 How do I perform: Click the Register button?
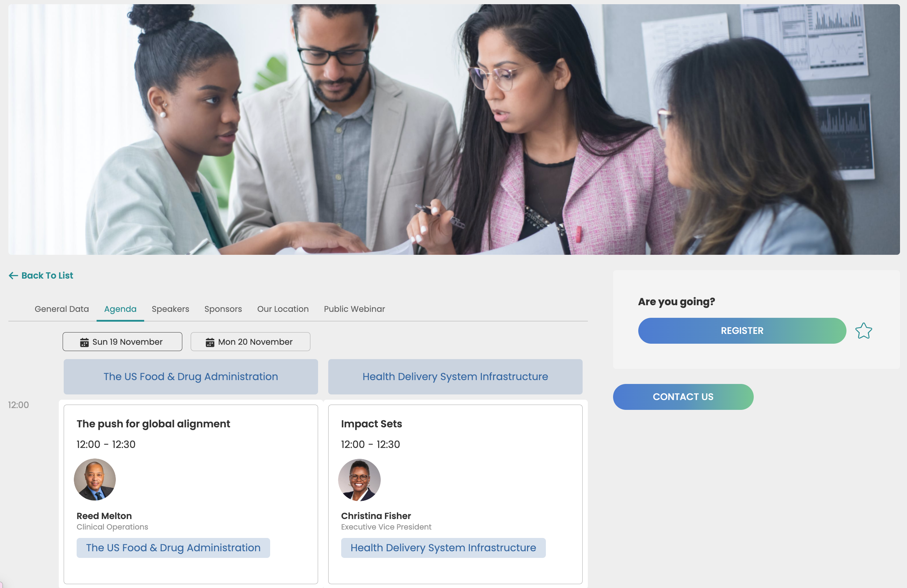tap(742, 331)
